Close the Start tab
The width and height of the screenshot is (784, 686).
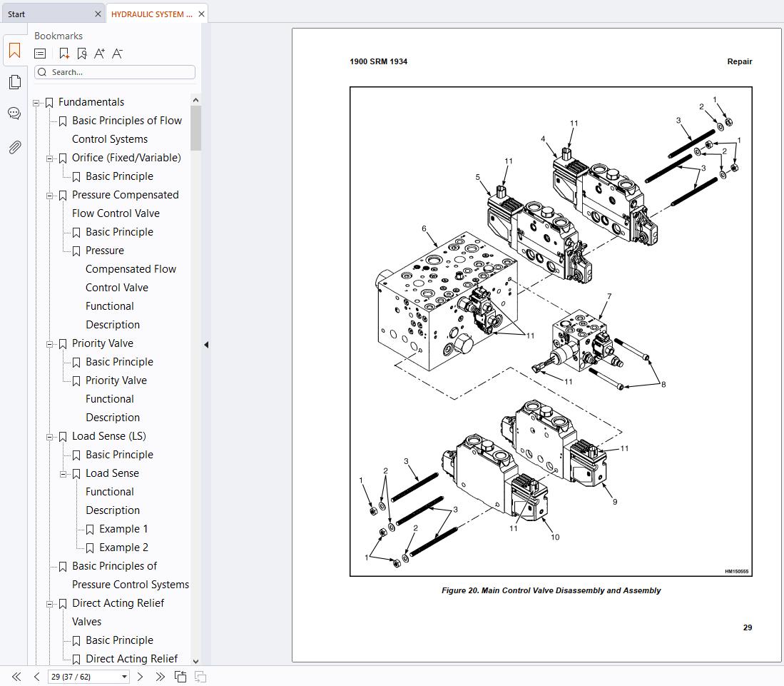point(98,14)
